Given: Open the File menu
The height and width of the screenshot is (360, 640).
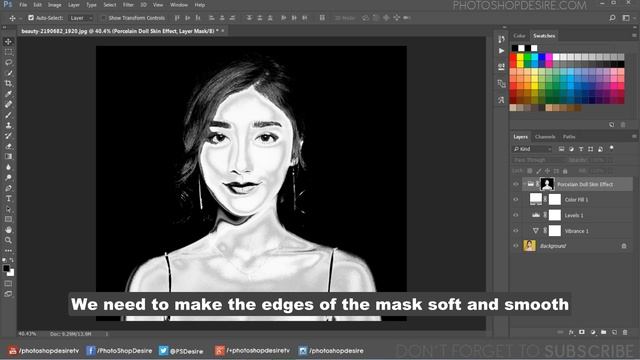Looking at the screenshot, I should 23,5.
